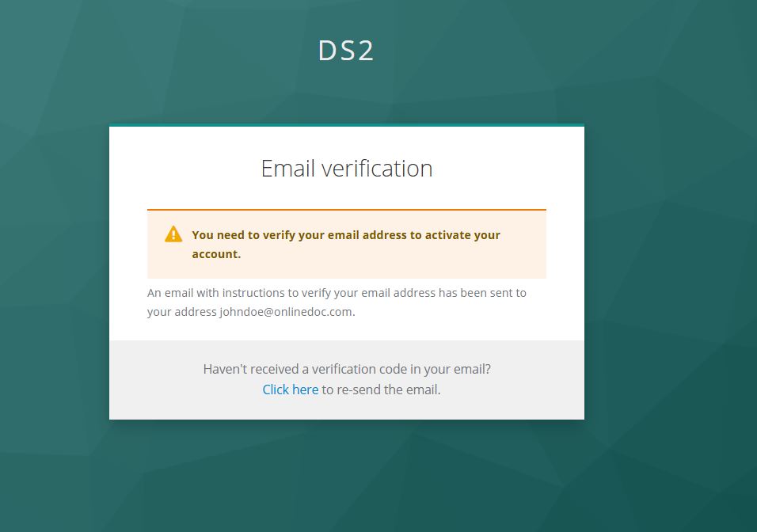Click the blank gray footer area left of "Haven't"
The width and height of the screenshot is (757, 532).
pyautogui.click(x=150, y=380)
